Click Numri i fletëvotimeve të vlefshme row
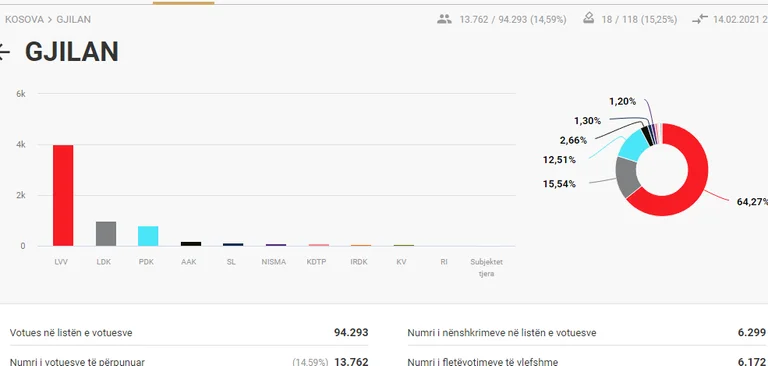This screenshot has width=768, height=366. pos(586,361)
